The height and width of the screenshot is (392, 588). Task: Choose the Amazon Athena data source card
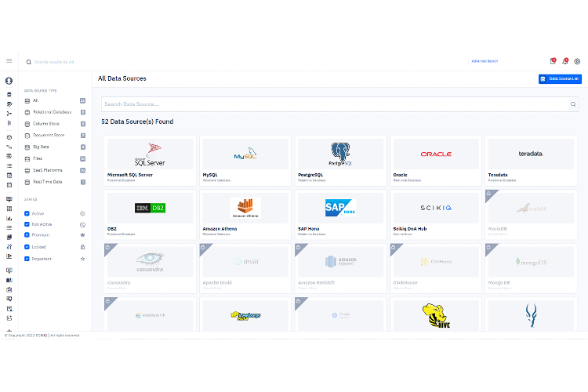245,215
